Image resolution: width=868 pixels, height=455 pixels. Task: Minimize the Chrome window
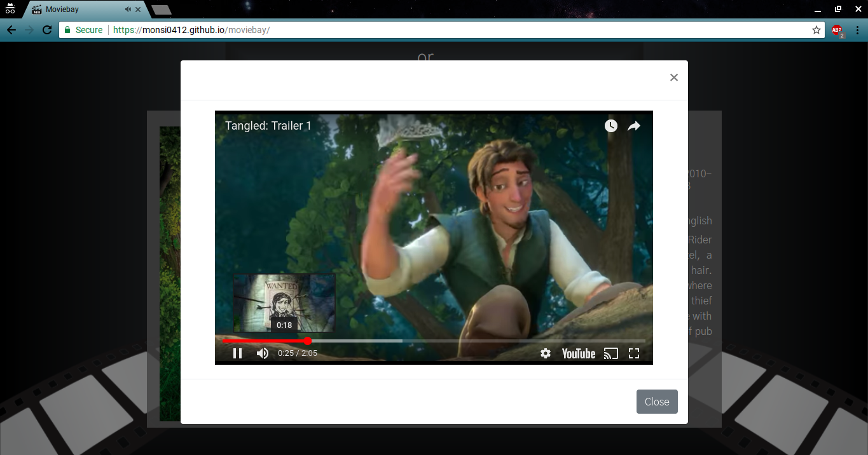(x=818, y=9)
